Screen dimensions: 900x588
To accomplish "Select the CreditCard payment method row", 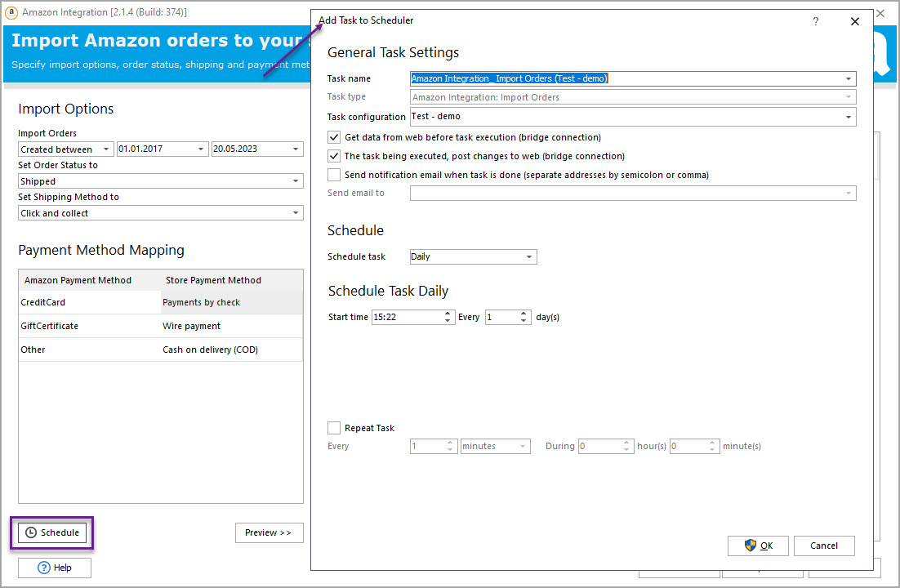I will [90, 302].
